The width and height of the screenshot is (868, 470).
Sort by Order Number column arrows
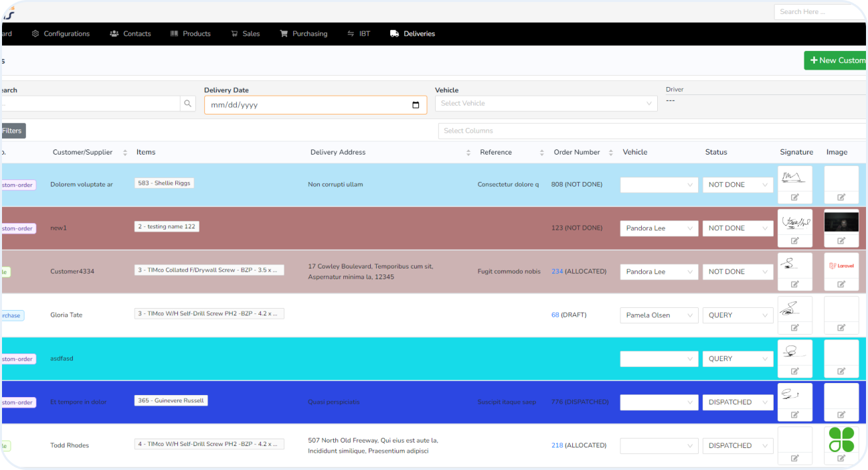tap(611, 153)
